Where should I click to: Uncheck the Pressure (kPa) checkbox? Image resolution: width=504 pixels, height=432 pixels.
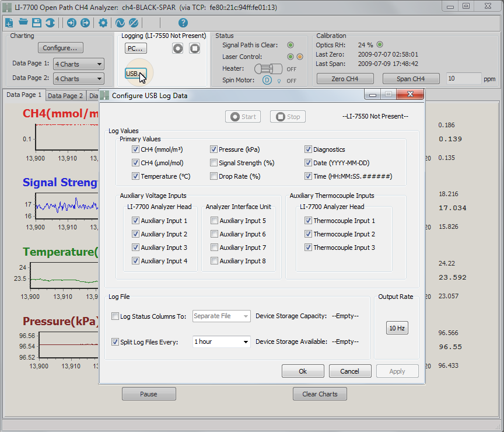[213, 149]
